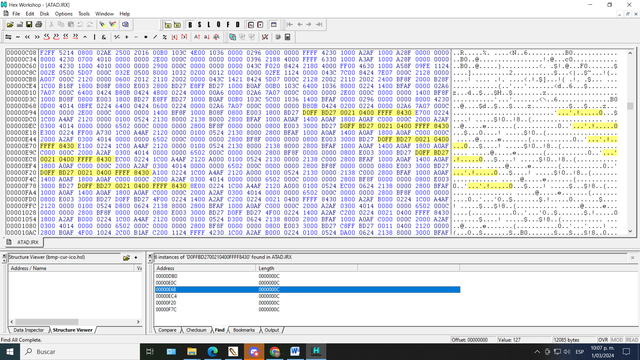Toggle the D (double) data type button
Image resolution: width=640 pixels, height=360 pixels.
pos(238,24)
